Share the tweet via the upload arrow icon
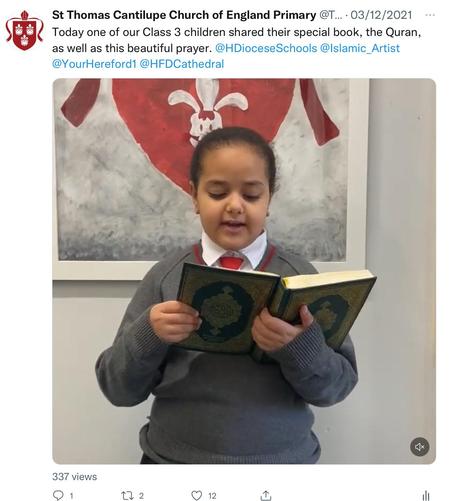Image resolution: width=450 pixels, height=501 pixels. [x=266, y=496]
